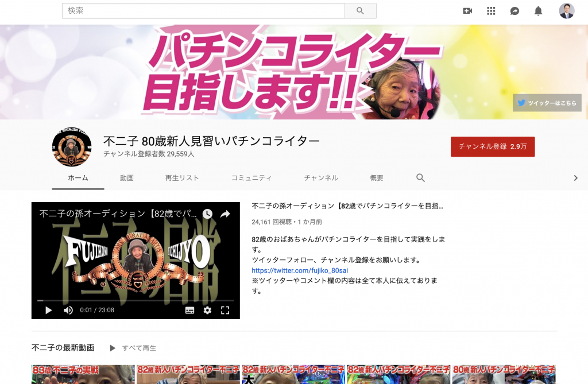Click the search input field
Viewport: 588px width, 384px height.
pos(203,11)
